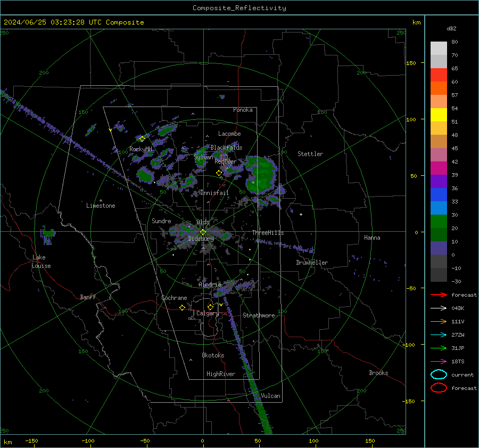479x448 pixels.
Task: Pick the light gray 80 dBZ swatch
Action: point(439,48)
